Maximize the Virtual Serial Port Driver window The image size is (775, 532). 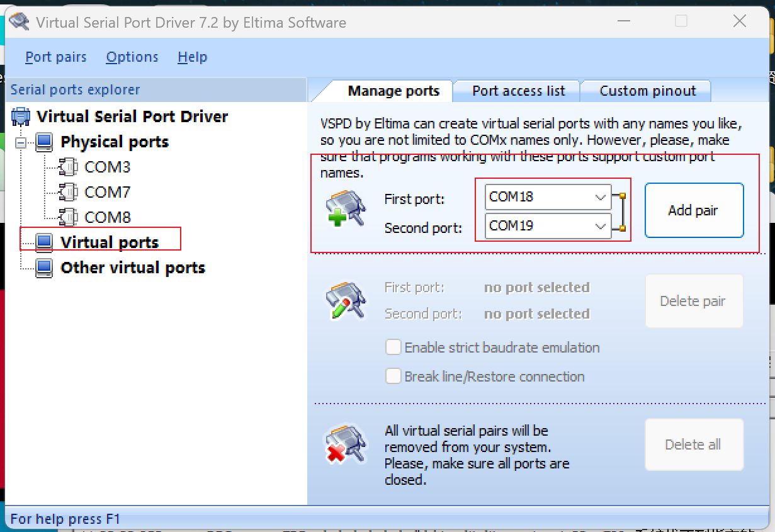pyautogui.click(x=681, y=21)
